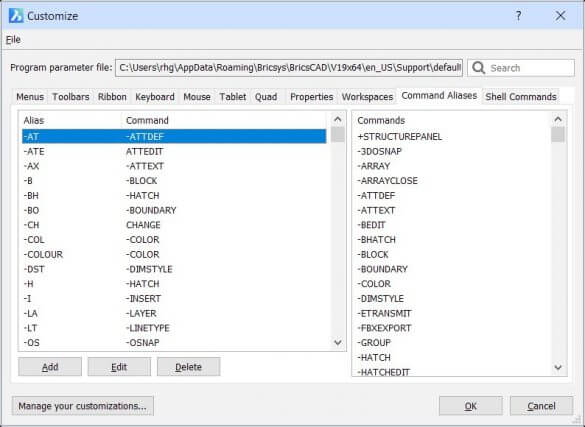Switch to the Properties tab
This screenshot has width=585, height=427.
(x=312, y=97)
